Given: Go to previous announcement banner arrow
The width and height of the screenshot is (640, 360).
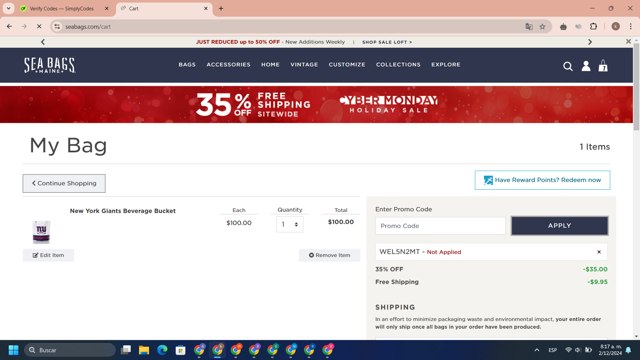Looking at the screenshot, I should (x=43, y=42).
